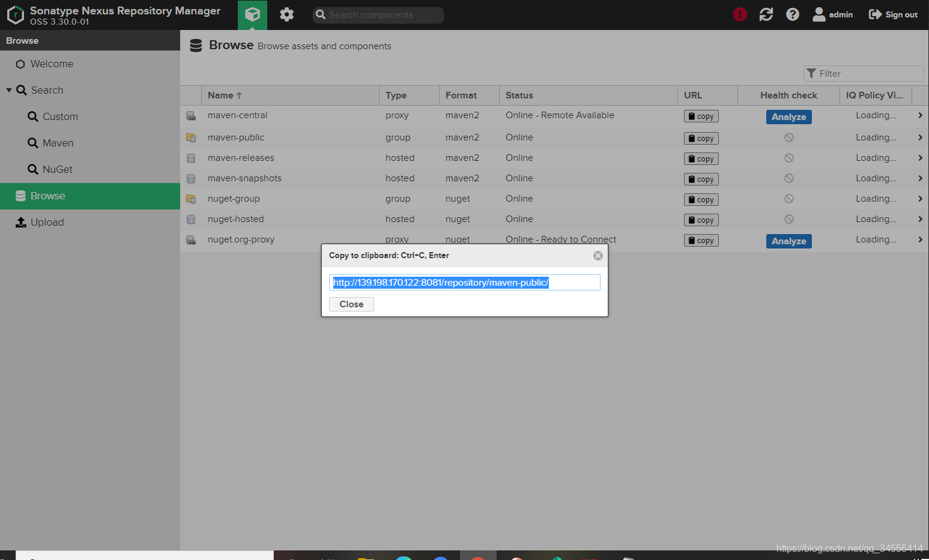Open the maven-snapshots repository
The image size is (929, 560).
(x=244, y=178)
